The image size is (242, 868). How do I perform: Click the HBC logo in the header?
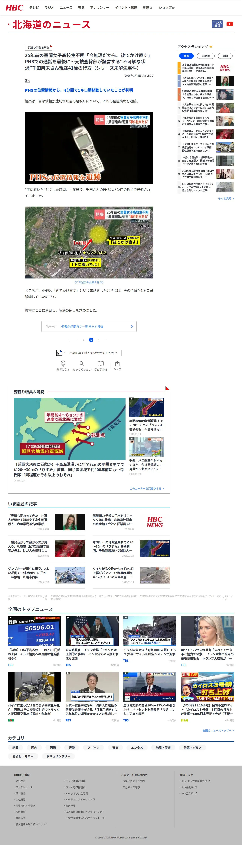pos(15,8)
